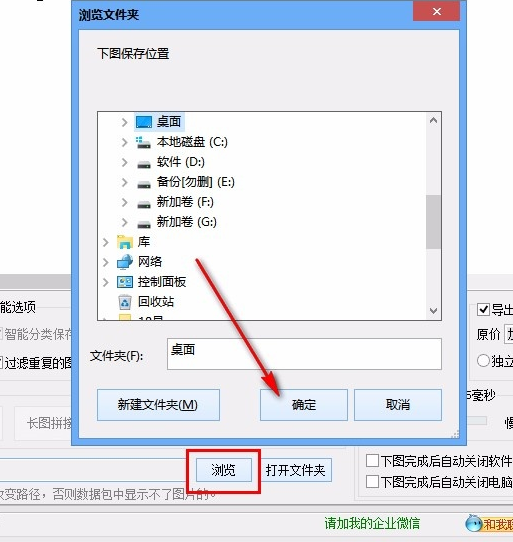Expand the 桌面 tree node chevron
This screenshot has width=513, height=542.
pyautogui.click(x=124, y=122)
